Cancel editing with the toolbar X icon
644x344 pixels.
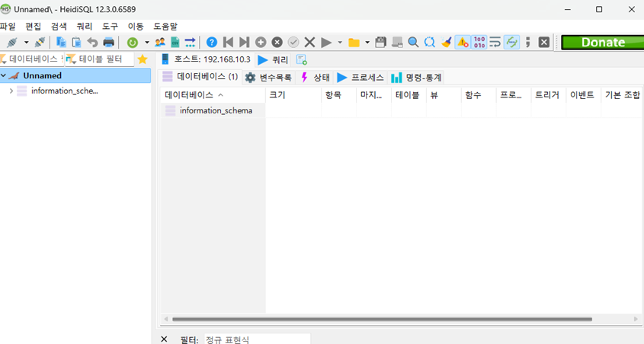coord(309,42)
